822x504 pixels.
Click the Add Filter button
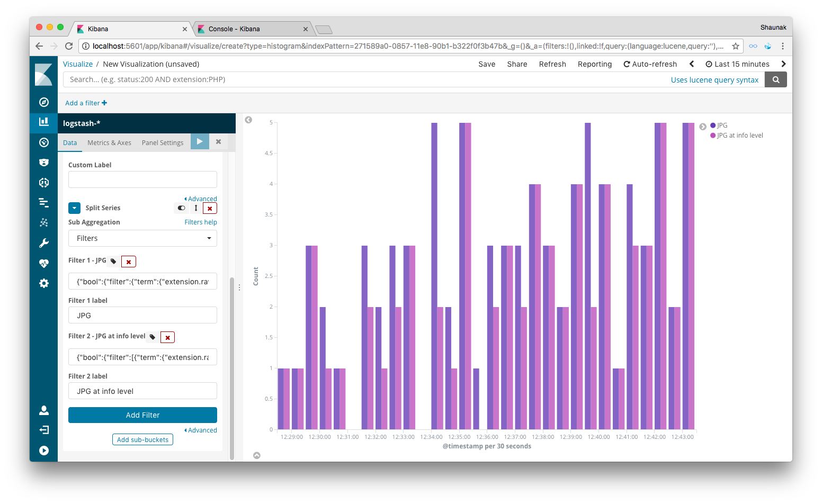142,415
